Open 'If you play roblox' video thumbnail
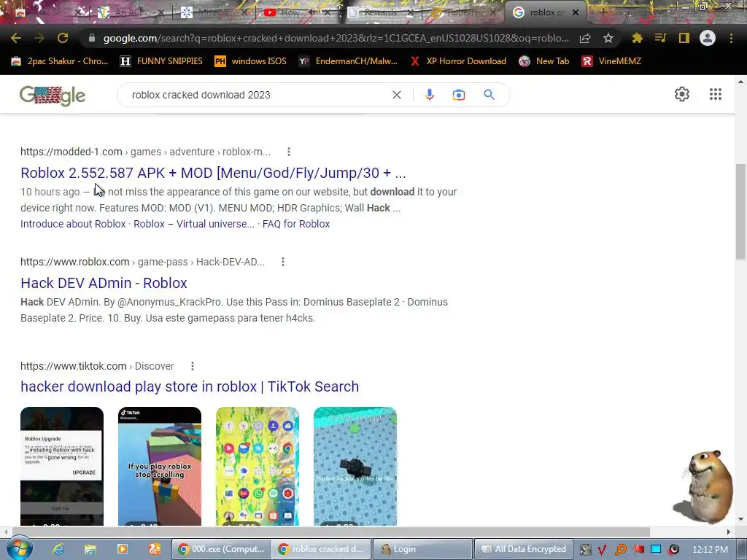The height and width of the screenshot is (560, 747). coord(160,466)
